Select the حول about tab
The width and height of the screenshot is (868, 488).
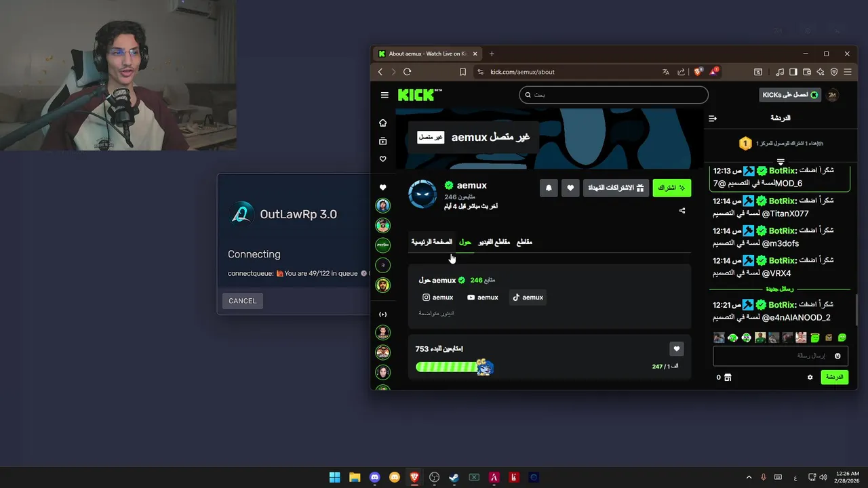click(x=465, y=242)
